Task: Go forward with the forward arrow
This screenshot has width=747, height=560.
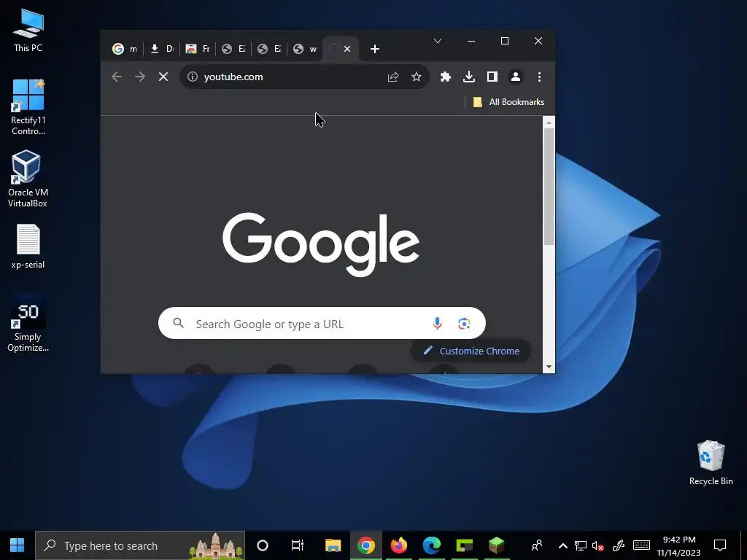Action: pyautogui.click(x=139, y=77)
